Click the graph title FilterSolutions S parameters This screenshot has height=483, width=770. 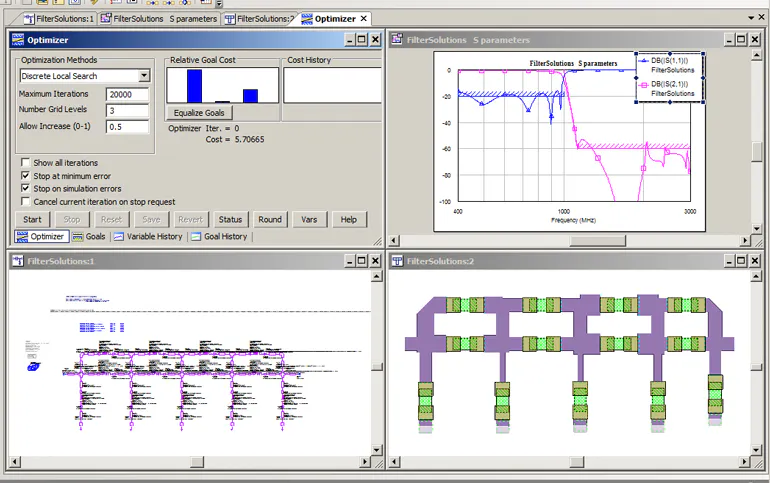(573, 63)
